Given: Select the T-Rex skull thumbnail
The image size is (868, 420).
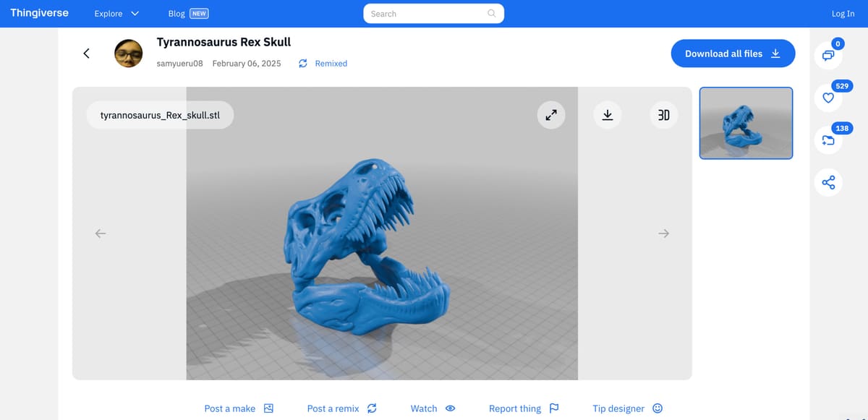Looking at the screenshot, I should (746, 123).
